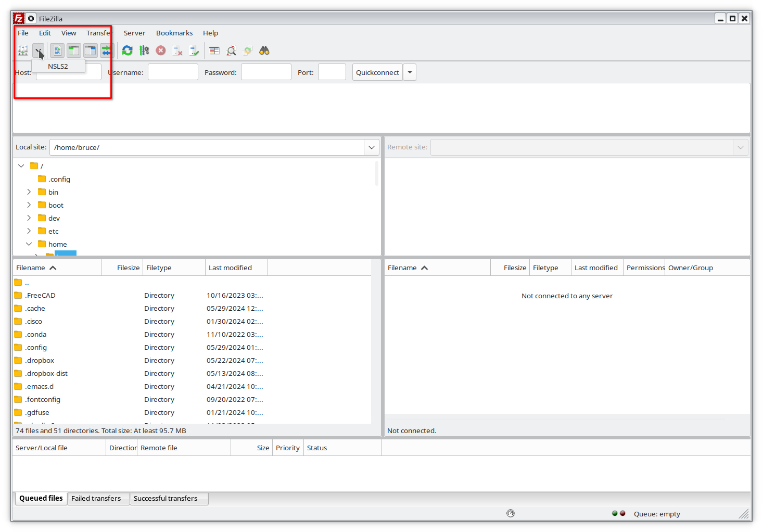
Task: Select the .cisco folder row
Action: pyautogui.click(x=192, y=321)
